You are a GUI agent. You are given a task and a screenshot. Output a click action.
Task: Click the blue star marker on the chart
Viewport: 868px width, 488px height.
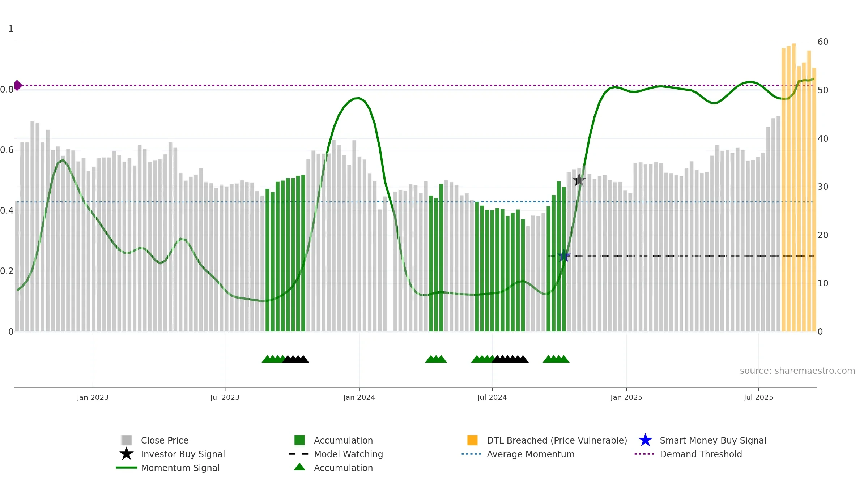(x=564, y=256)
